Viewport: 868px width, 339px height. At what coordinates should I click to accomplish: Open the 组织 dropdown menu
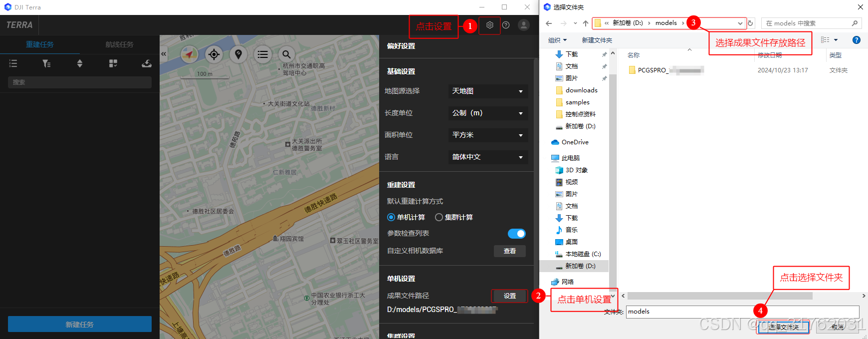click(x=557, y=40)
